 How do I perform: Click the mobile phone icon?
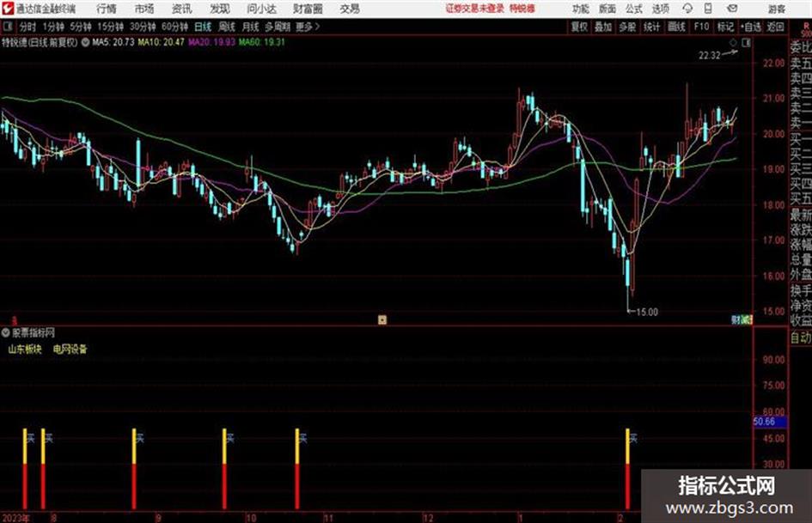point(708,9)
